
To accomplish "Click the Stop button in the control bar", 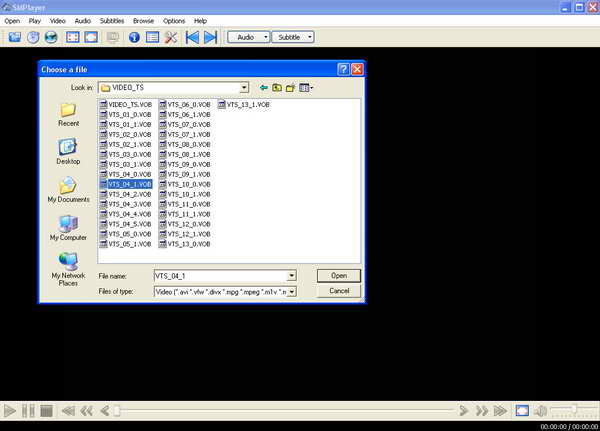I will [x=46, y=411].
